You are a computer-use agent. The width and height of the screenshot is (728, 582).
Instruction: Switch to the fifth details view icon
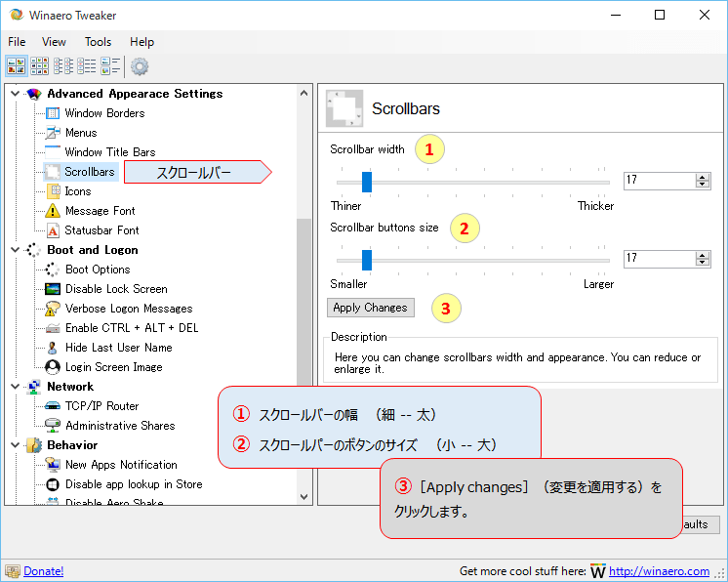[110, 66]
